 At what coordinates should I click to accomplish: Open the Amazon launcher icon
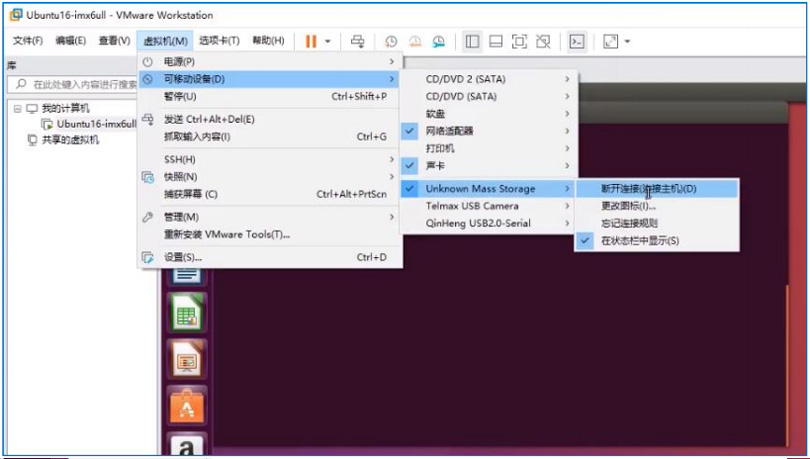click(x=186, y=445)
